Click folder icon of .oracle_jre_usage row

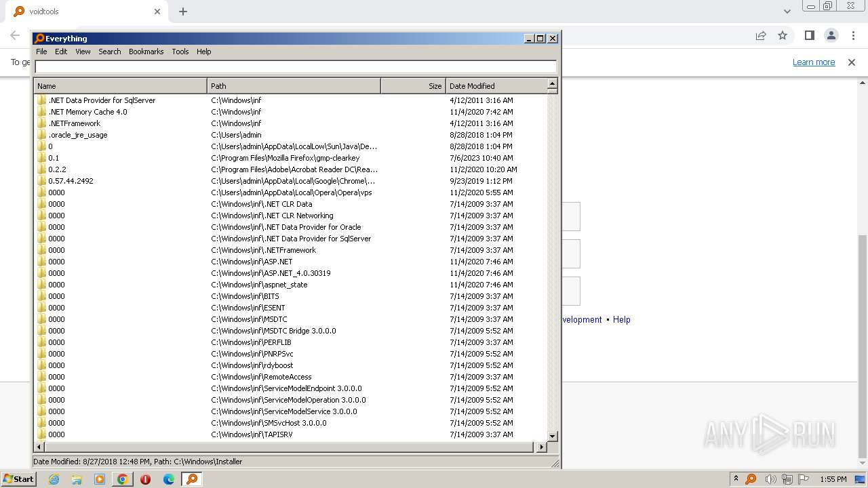coord(41,135)
